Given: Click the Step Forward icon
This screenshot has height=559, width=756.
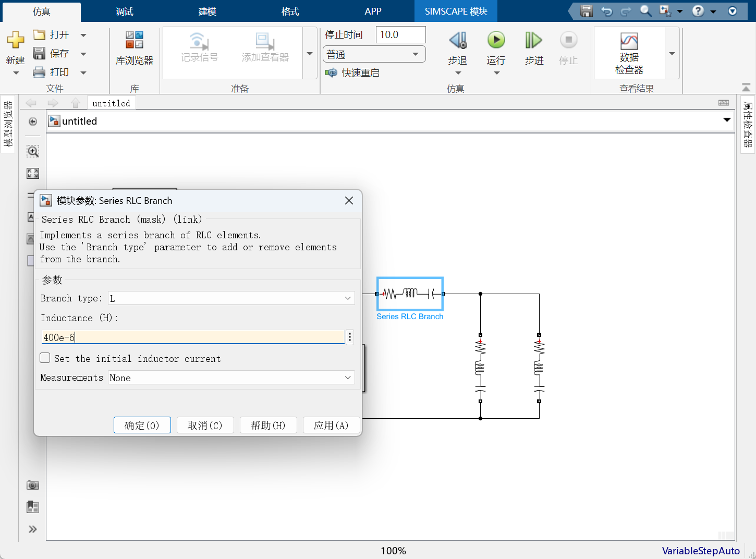Looking at the screenshot, I should pyautogui.click(x=534, y=40).
